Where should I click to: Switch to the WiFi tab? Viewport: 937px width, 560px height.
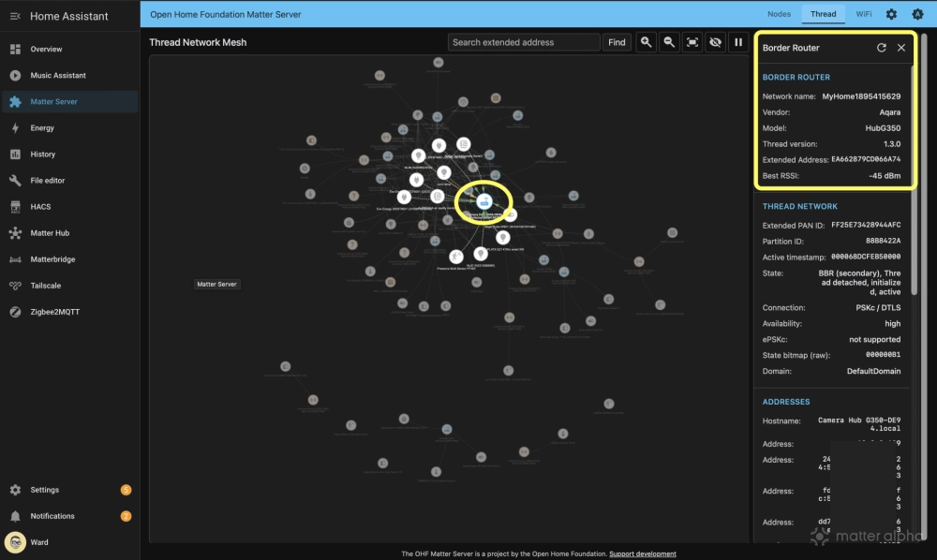(864, 14)
